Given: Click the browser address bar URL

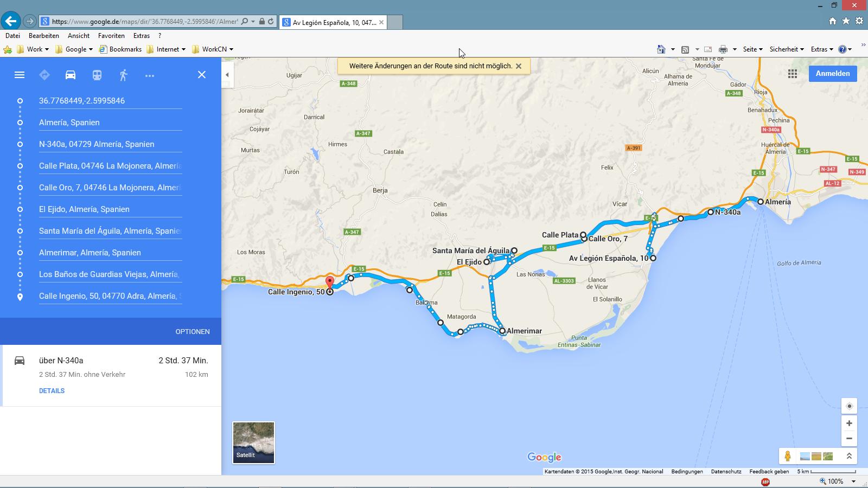Looking at the screenshot, I should point(144,22).
